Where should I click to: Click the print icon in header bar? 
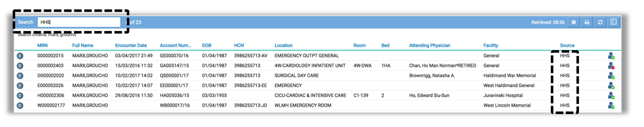click(x=587, y=22)
